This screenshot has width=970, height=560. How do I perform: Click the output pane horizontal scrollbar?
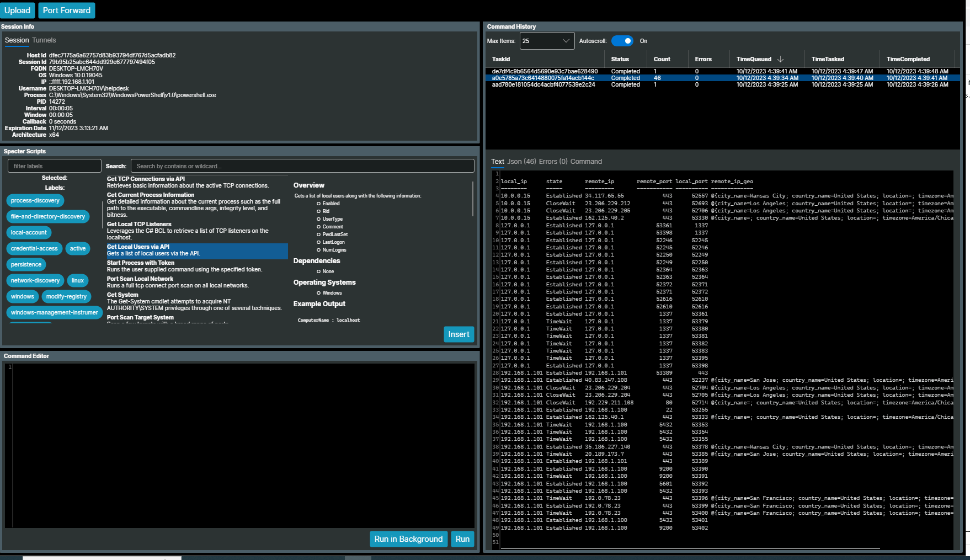pos(690,548)
